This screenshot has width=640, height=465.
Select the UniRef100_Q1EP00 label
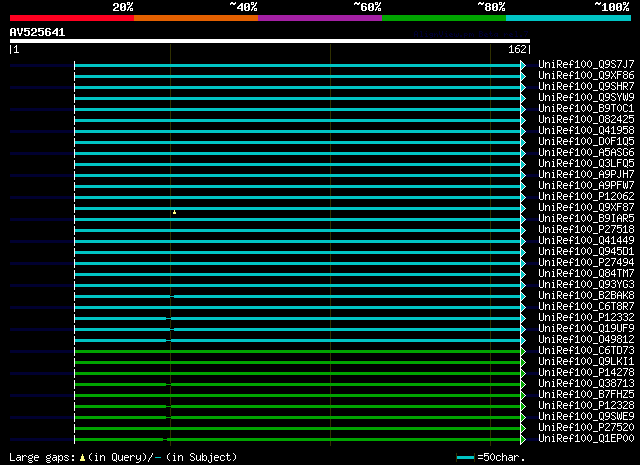(x=586, y=439)
